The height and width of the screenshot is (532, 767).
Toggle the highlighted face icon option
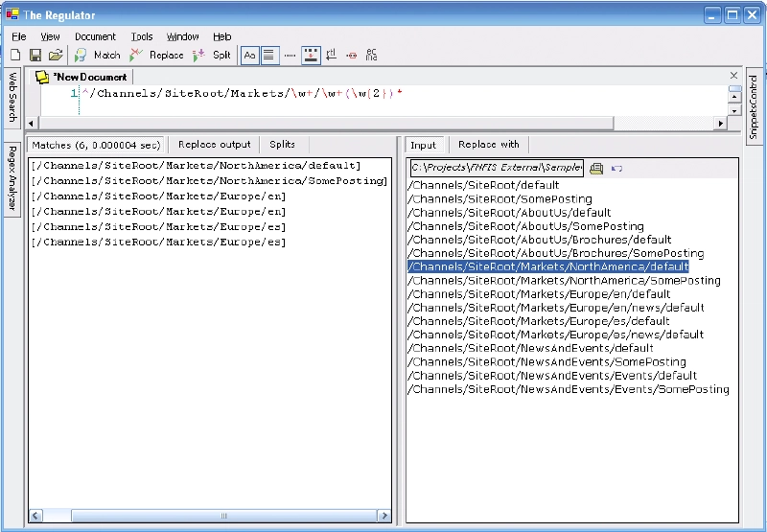311,56
